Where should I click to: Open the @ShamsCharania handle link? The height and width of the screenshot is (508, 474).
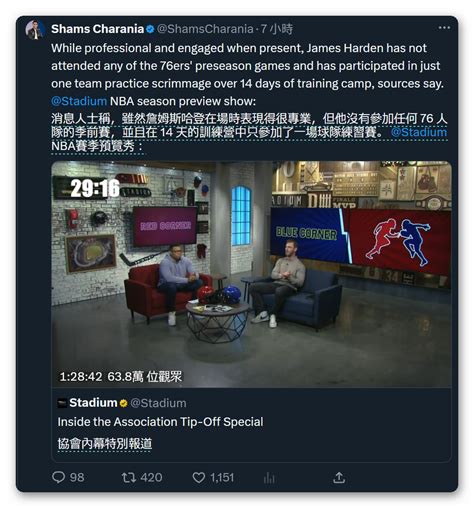point(205,29)
